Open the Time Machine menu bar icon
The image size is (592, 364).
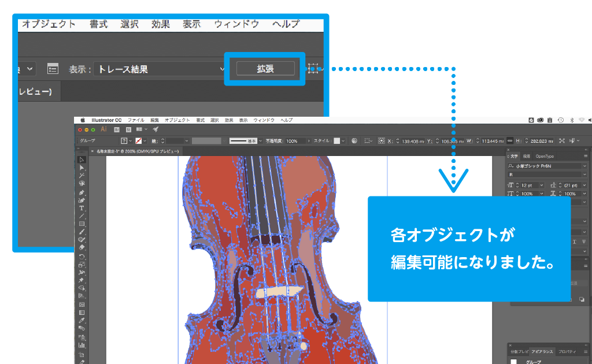(560, 120)
